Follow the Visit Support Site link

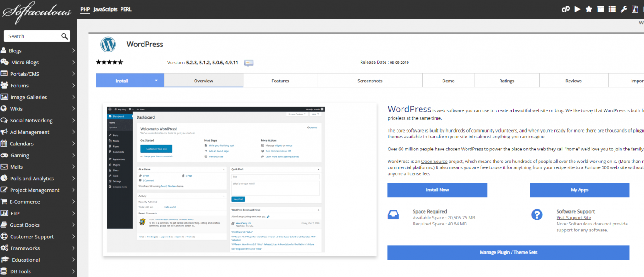click(x=574, y=218)
